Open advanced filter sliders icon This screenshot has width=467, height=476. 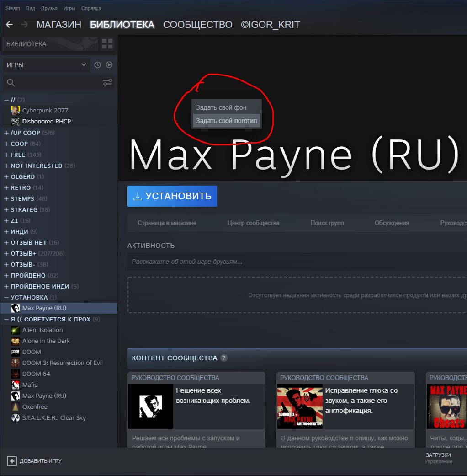coord(107,82)
